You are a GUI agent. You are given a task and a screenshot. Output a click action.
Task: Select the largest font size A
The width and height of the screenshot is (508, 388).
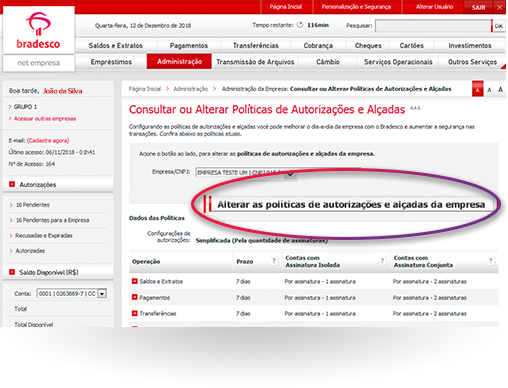click(500, 89)
